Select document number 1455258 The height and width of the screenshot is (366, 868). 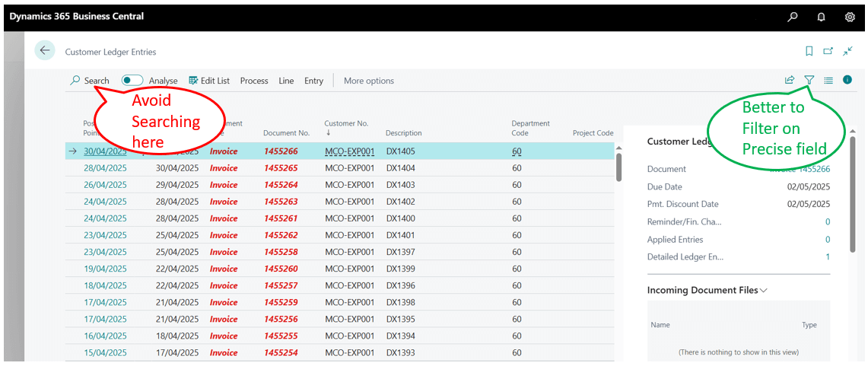click(x=281, y=252)
